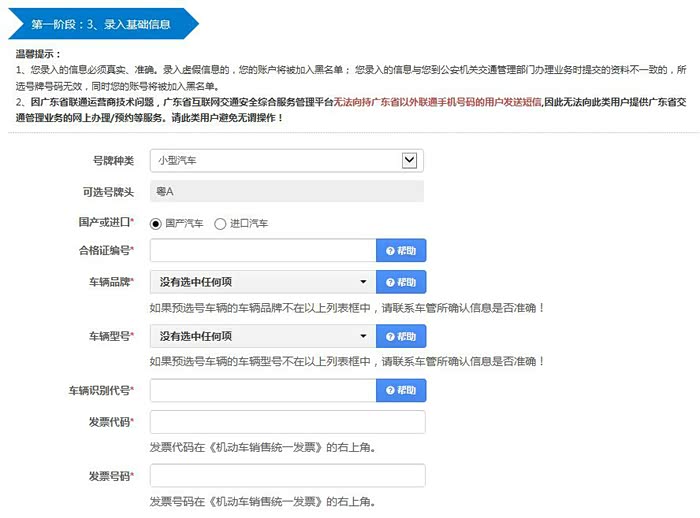Viewport: 700px width, 518px height.
Task: Expand the 车辆型号 dropdown list
Action: (262, 336)
